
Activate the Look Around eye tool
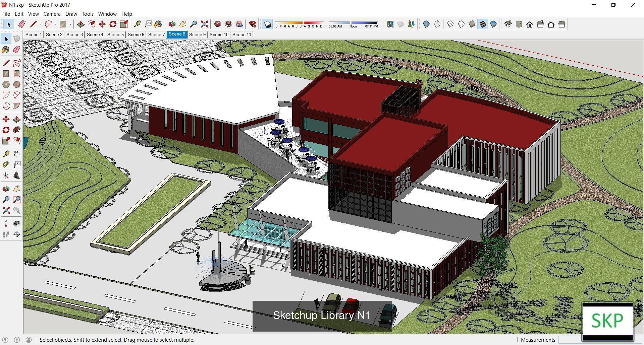17,223
